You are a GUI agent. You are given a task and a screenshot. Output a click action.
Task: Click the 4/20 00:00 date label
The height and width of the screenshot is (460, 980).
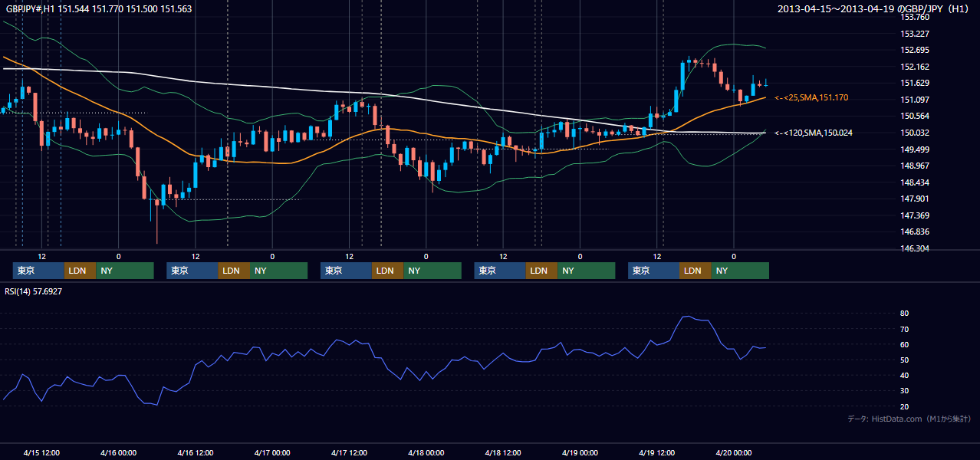(x=734, y=453)
